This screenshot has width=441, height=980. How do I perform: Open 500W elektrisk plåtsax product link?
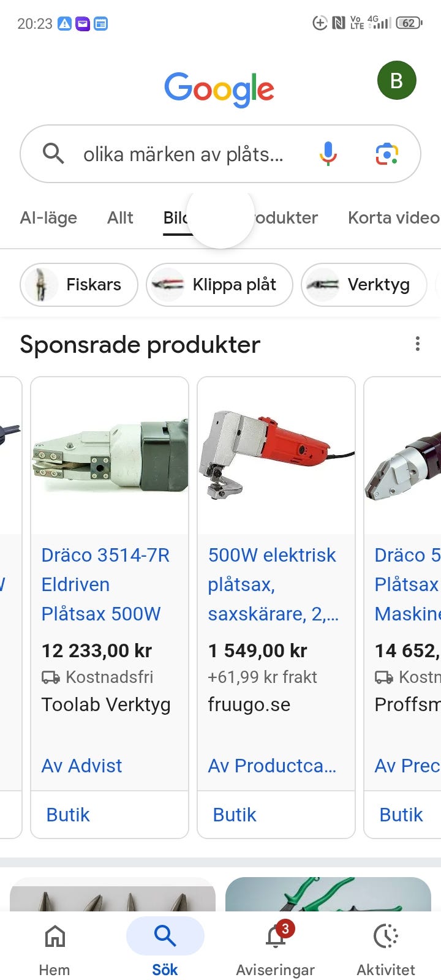(x=273, y=584)
